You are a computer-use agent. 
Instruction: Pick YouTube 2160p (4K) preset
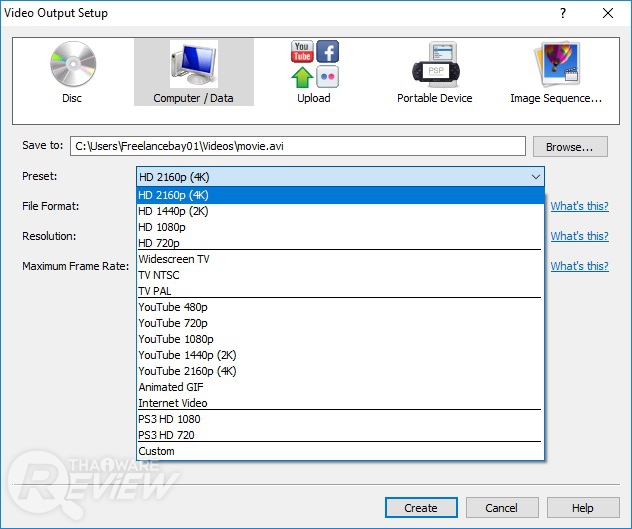pyautogui.click(x=341, y=371)
